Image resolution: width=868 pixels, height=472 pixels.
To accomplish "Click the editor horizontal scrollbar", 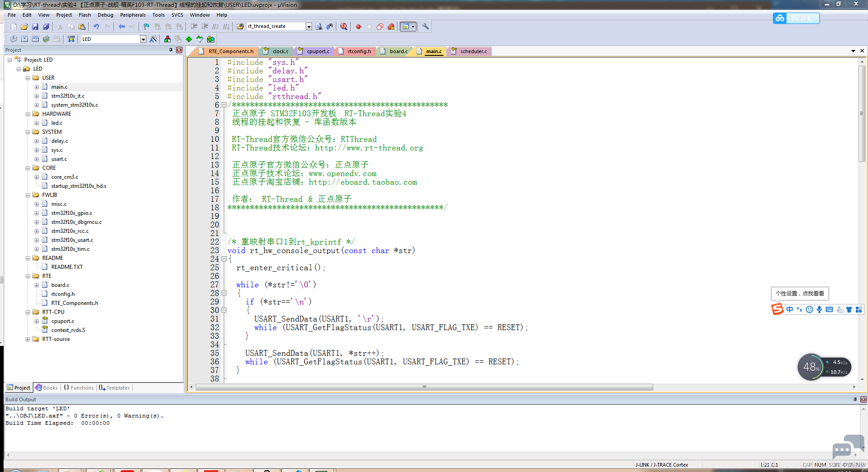I will click(x=424, y=387).
